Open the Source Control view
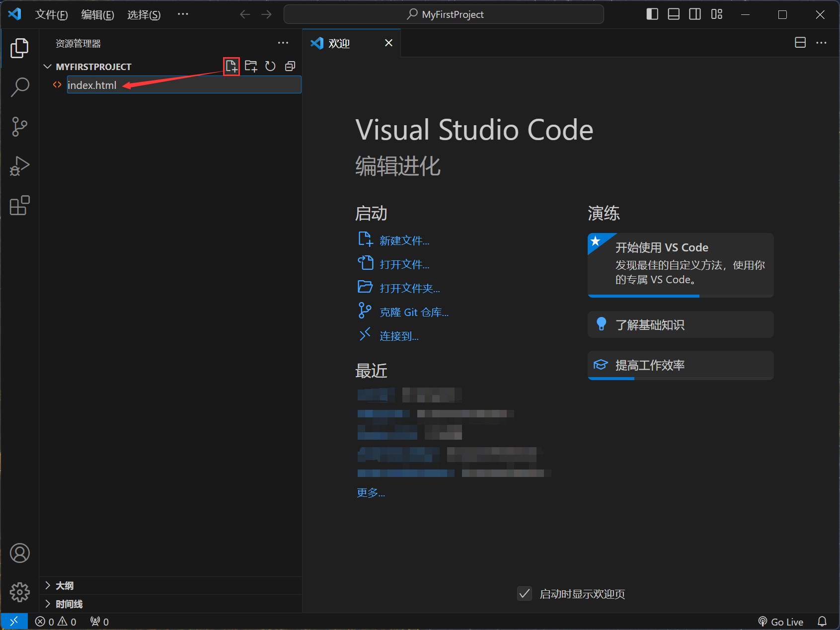This screenshot has width=840, height=630. click(19, 127)
